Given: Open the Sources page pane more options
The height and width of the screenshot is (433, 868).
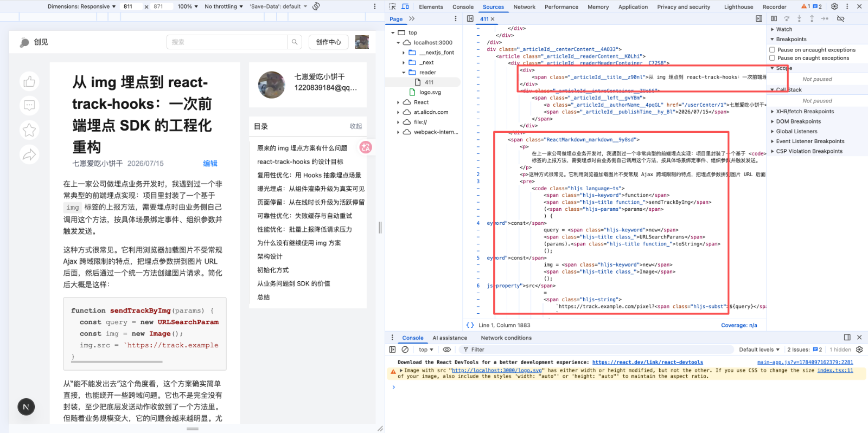Looking at the screenshot, I should point(456,18).
